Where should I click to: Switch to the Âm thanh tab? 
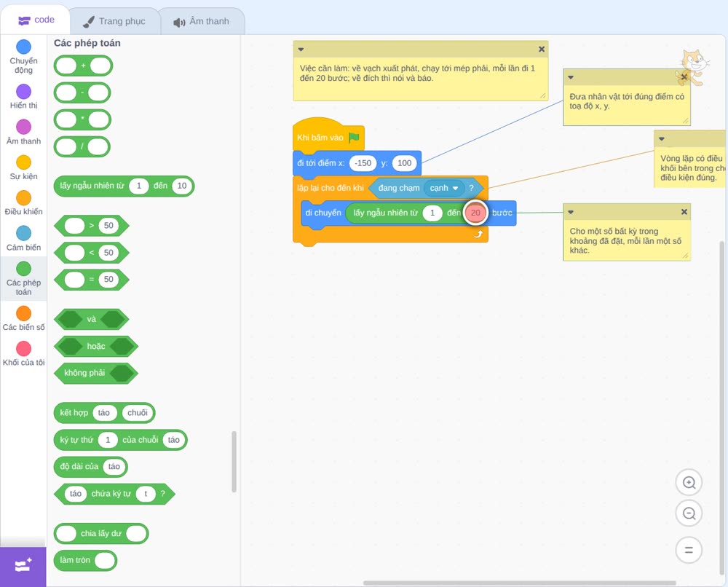coord(202,21)
